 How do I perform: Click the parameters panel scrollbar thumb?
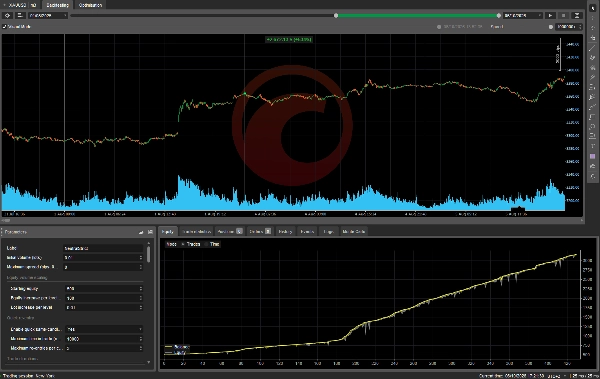pos(148,254)
